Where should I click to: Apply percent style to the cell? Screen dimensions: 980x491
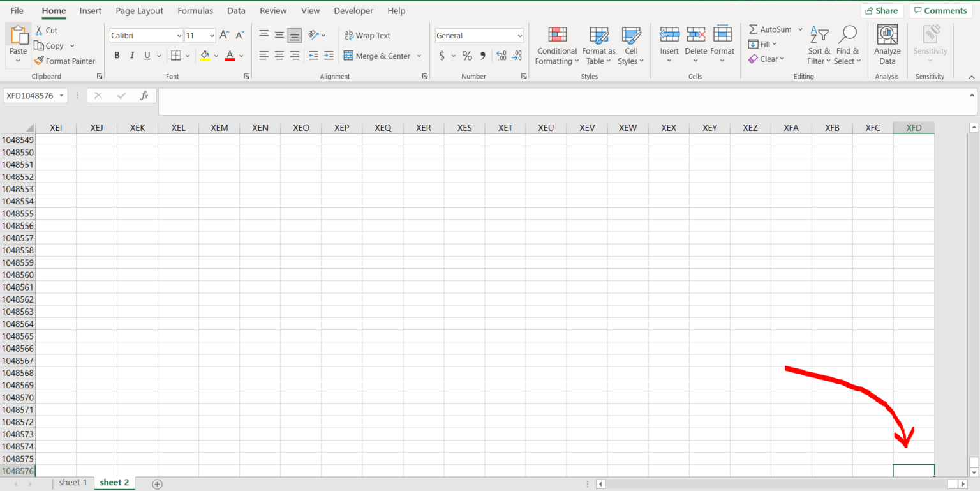[x=467, y=56]
